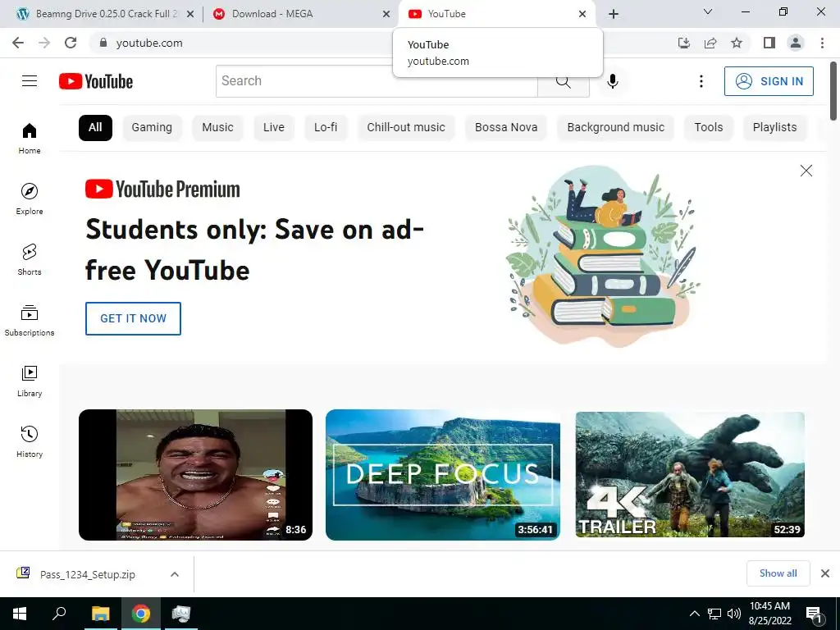Screen dimensions: 840x630
Task: Click the page vertical scrollbar
Action: click(x=833, y=91)
